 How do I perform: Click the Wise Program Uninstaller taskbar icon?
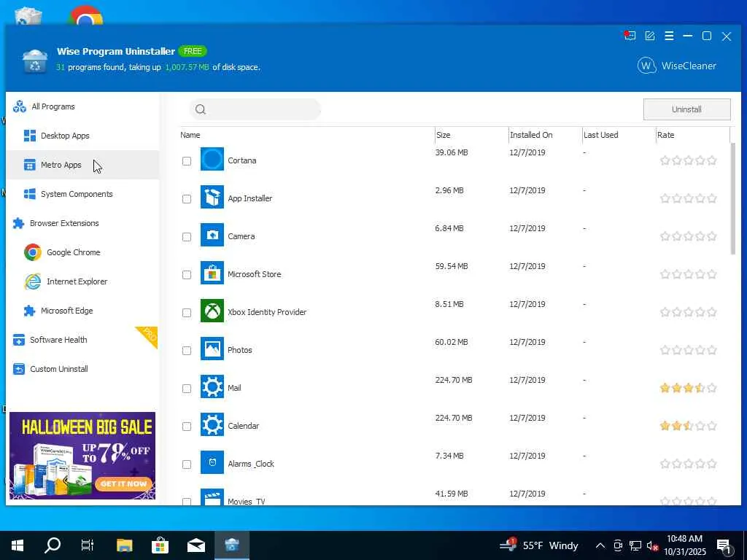[232, 545]
